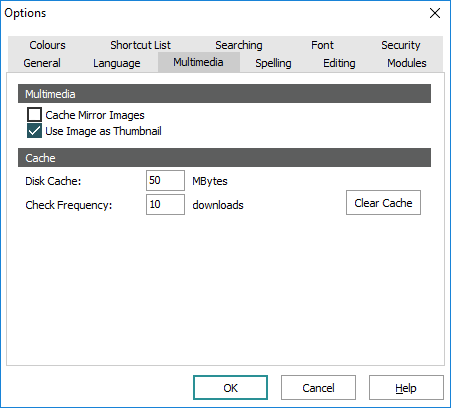The image size is (451, 408).
Task: Switch to the Colours tab
Action: [47, 45]
